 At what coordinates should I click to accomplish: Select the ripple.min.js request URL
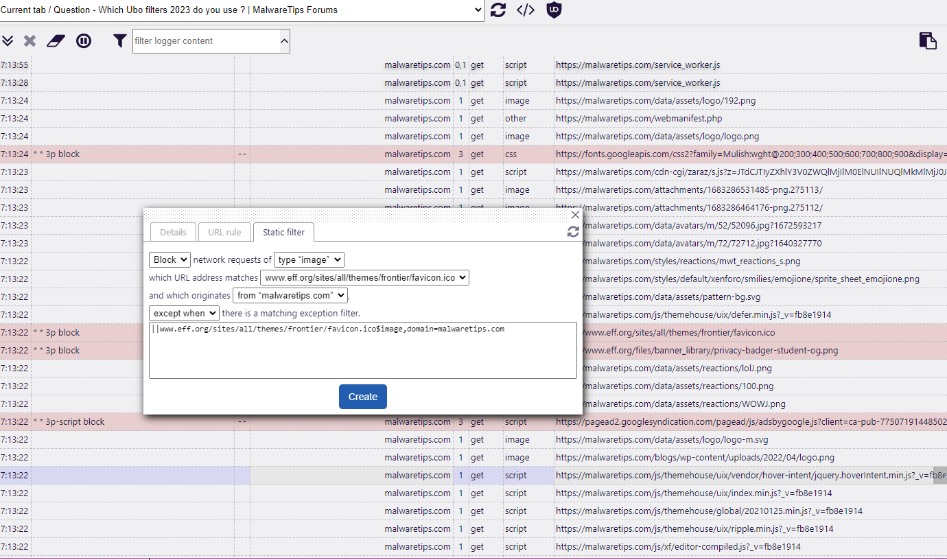click(694, 529)
